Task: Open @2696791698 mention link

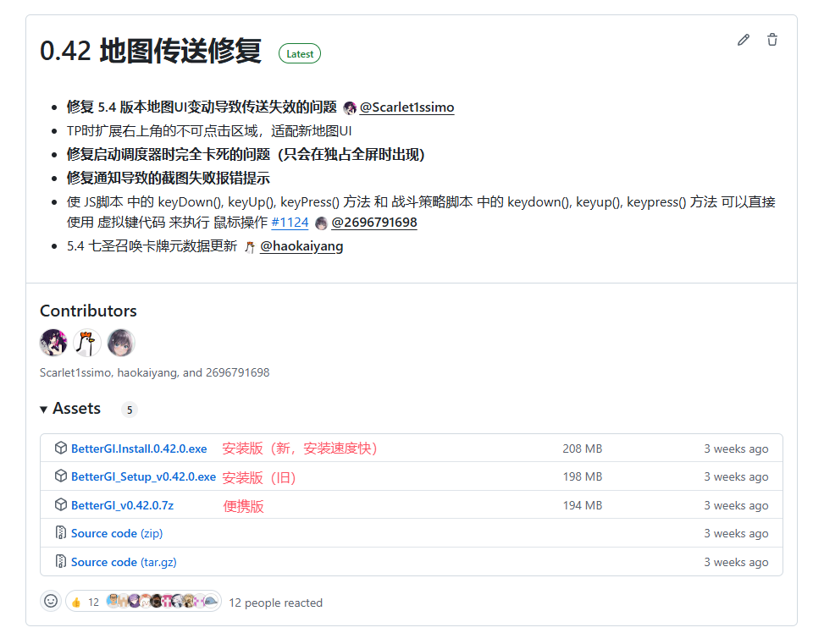Action: tap(373, 223)
